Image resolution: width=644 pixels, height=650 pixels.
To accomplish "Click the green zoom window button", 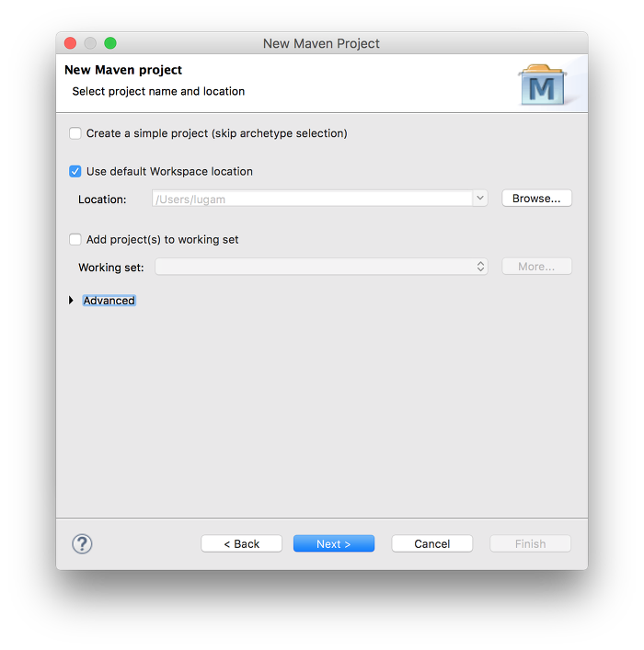I will tap(110, 43).
